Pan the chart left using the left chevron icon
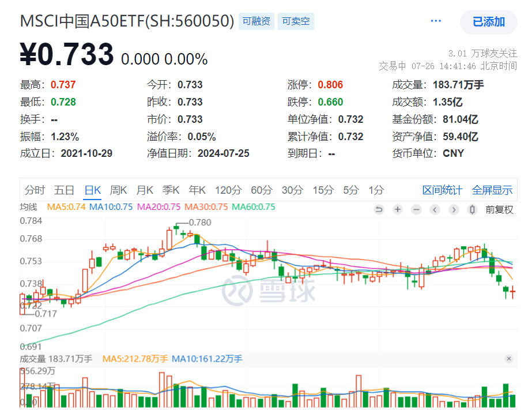Screen dimensions: 532x410 [435, 209]
